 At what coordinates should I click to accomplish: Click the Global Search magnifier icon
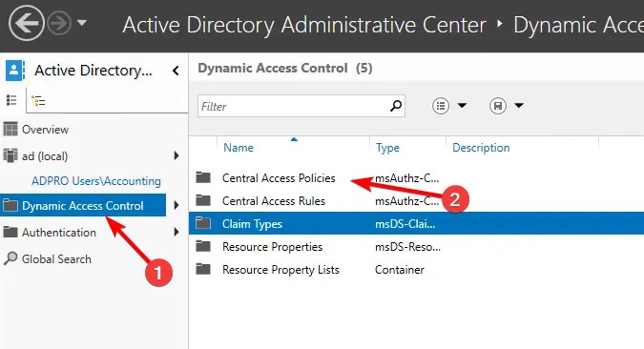tap(10, 258)
